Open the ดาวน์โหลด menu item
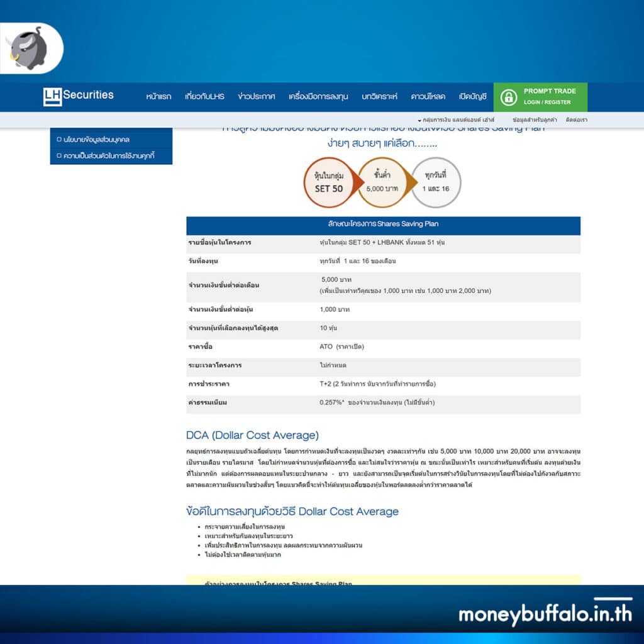 click(428, 97)
